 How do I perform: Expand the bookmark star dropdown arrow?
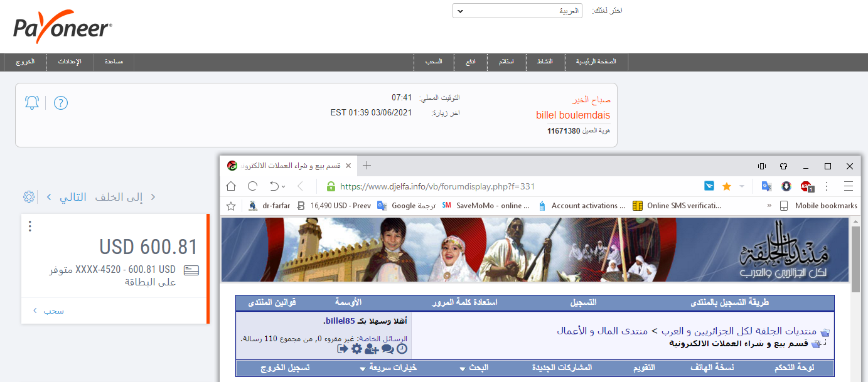click(x=742, y=186)
